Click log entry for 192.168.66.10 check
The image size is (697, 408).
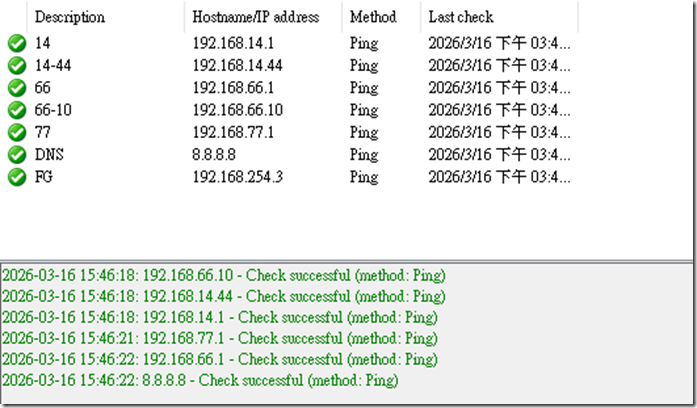pos(223,275)
